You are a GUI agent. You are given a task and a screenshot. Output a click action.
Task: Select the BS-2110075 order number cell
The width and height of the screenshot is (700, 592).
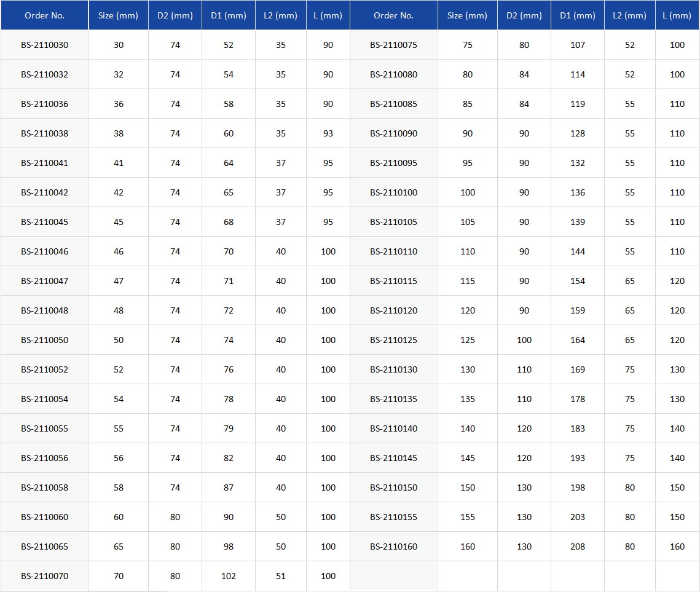click(x=393, y=45)
